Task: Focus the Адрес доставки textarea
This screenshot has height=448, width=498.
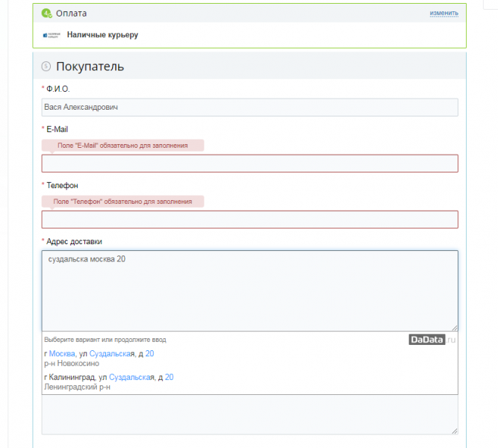Action: (249, 290)
